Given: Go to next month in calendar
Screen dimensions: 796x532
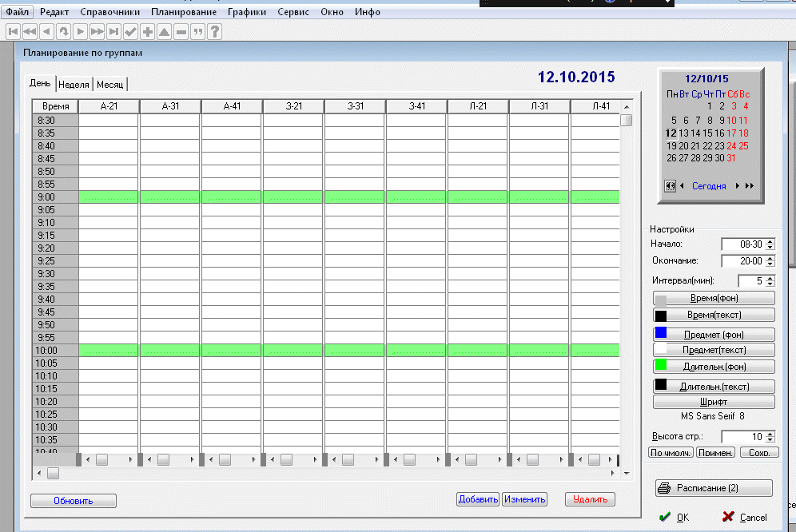Looking at the screenshot, I should pyautogui.click(x=737, y=186).
